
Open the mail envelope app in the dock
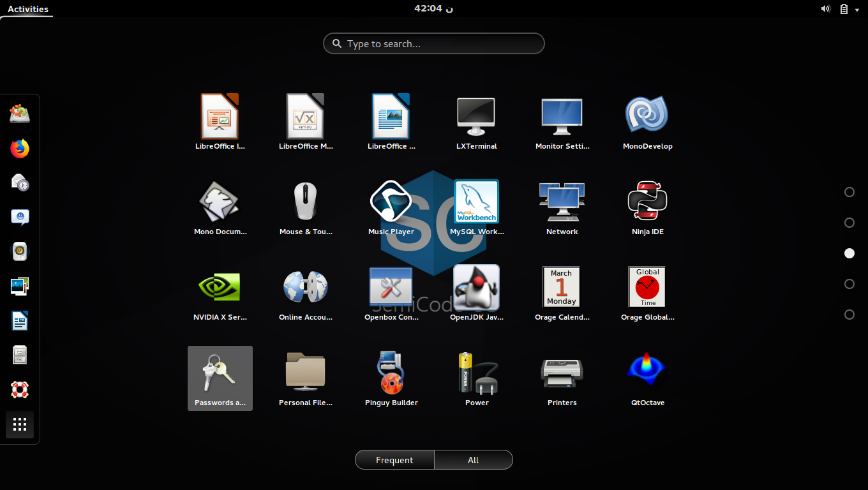point(20,183)
